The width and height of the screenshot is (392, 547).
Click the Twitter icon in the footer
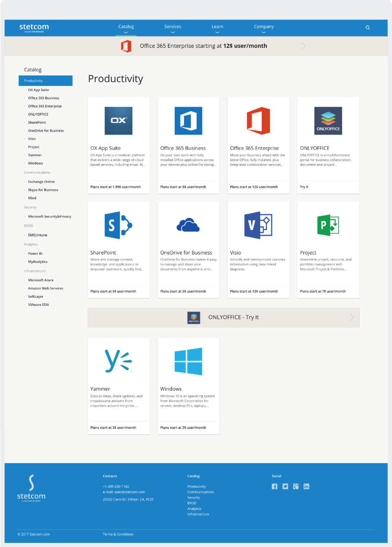pyautogui.click(x=285, y=486)
